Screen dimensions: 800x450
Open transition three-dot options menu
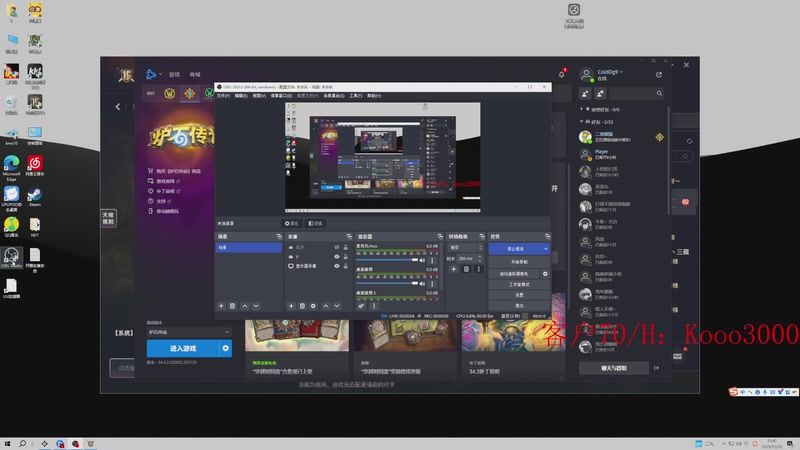click(x=479, y=269)
